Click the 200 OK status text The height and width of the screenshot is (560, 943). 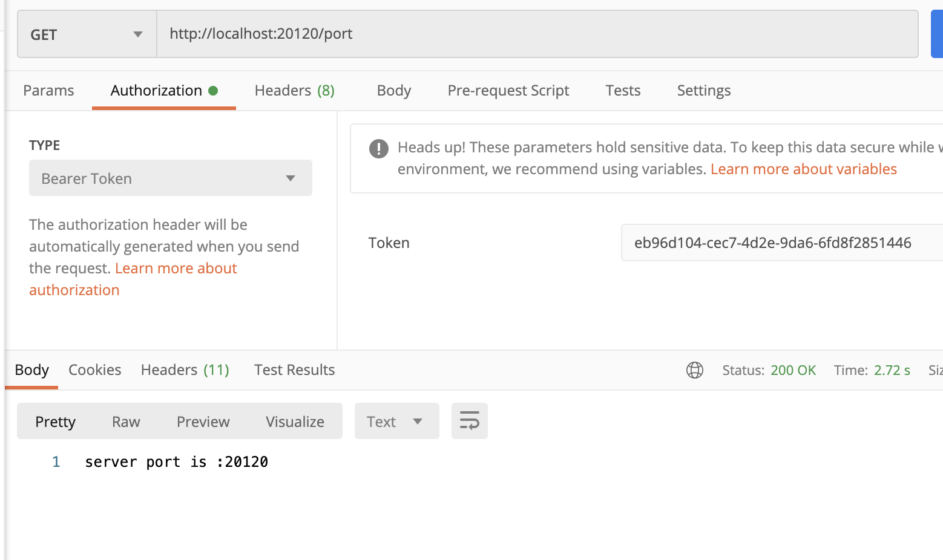pos(793,370)
